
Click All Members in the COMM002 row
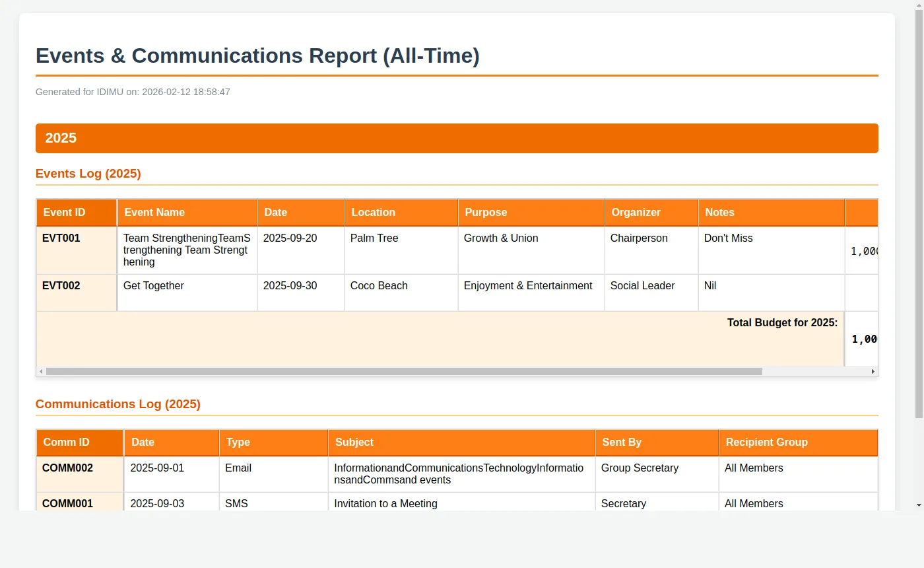coord(754,468)
